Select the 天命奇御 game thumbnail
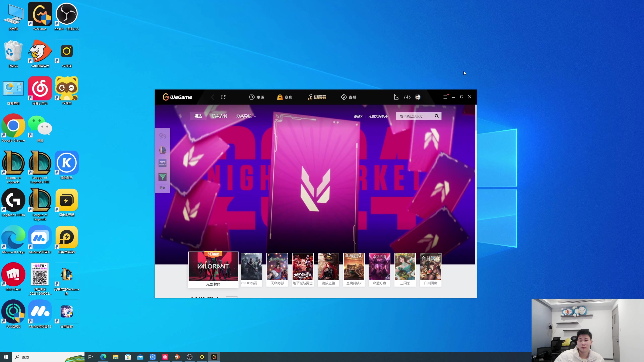The width and height of the screenshot is (644, 362). coord(277,269)
